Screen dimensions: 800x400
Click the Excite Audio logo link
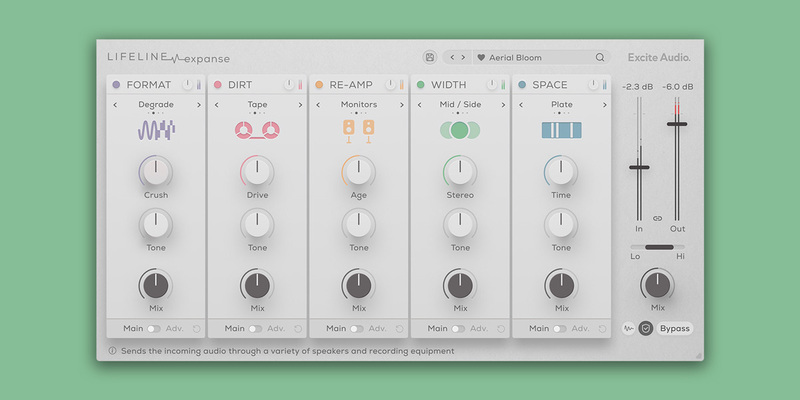tap(658, 58)
